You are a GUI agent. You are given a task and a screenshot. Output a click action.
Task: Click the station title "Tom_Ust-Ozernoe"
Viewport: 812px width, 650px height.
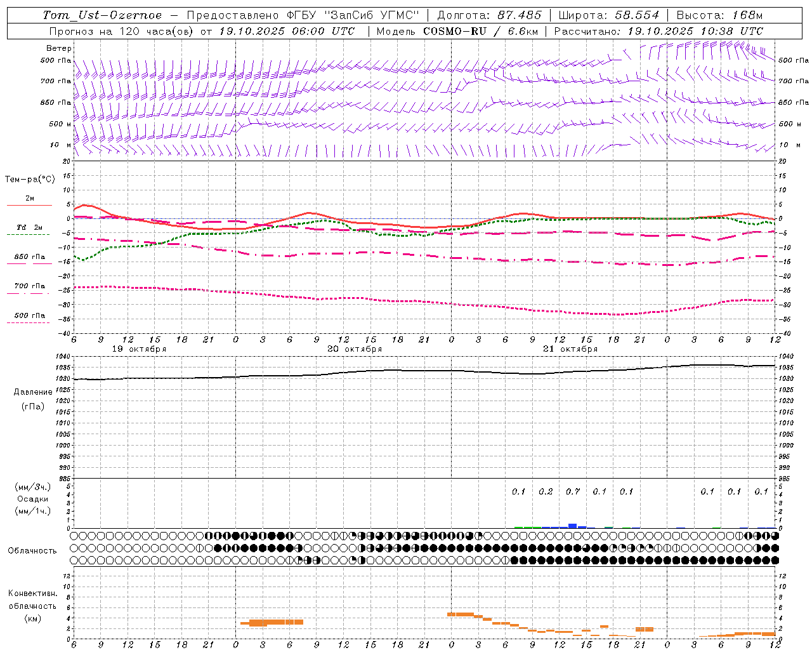coord(103,15)
